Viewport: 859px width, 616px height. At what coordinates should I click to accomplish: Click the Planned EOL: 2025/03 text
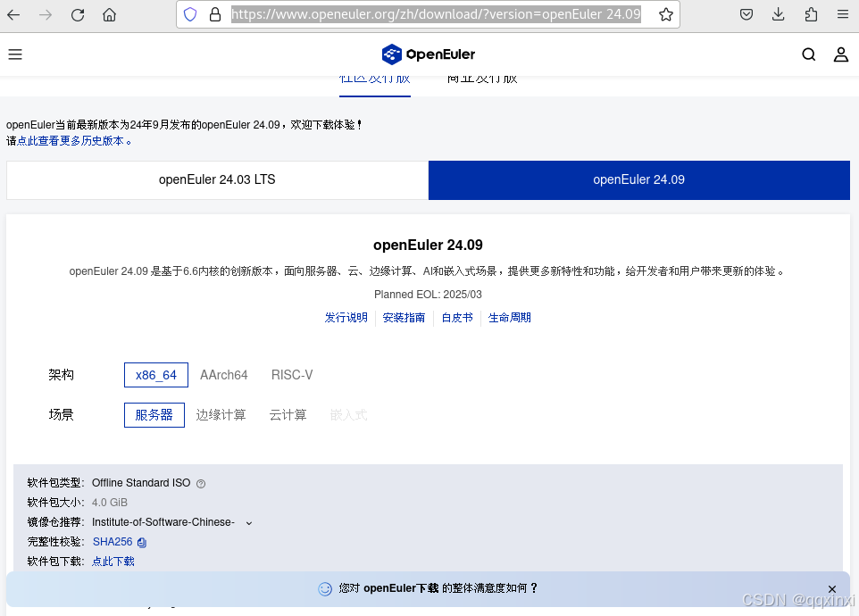click(428, 295)
